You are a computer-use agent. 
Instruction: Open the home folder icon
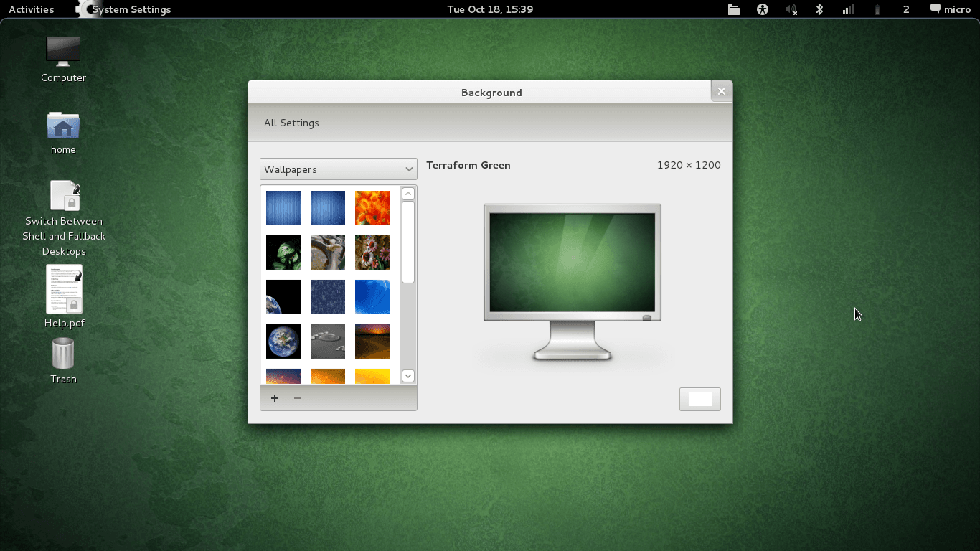click(63, 126)
